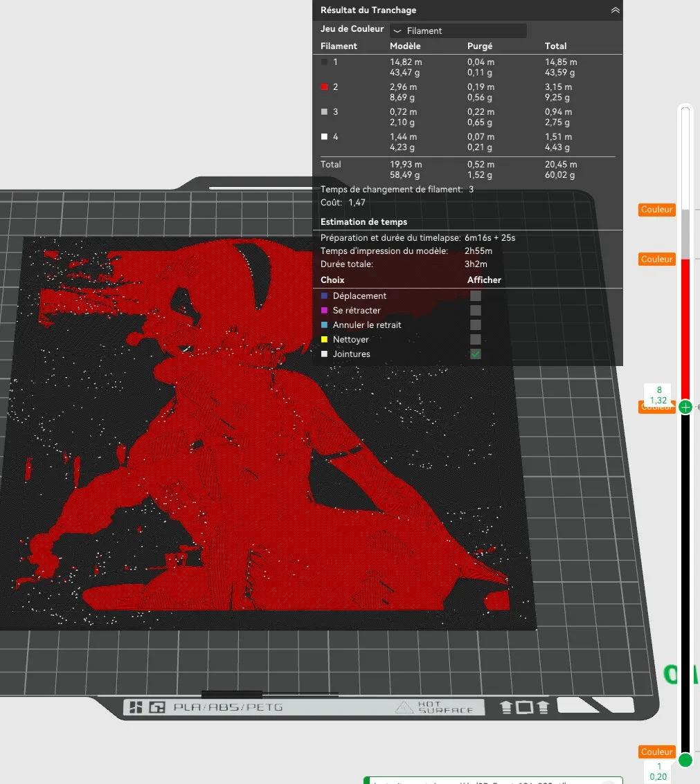700x784 pixels.
Task: Click the bottom Couleur marker at layer 1
Action: [x=657, y=751]
